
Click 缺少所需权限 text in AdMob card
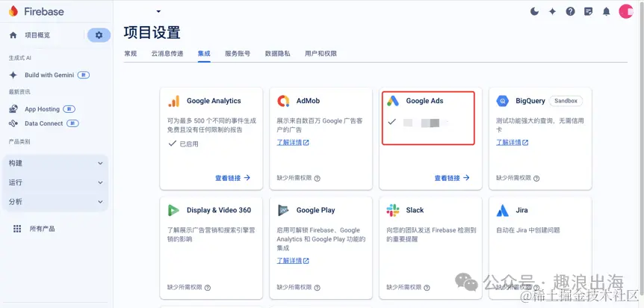click(x=294, y=179)
